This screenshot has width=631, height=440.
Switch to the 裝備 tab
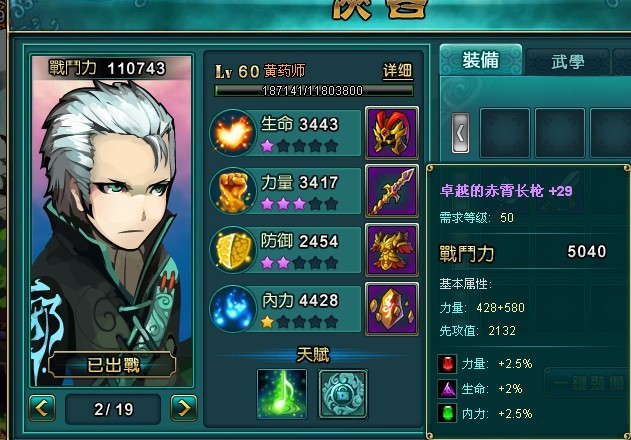click(481, 60)
